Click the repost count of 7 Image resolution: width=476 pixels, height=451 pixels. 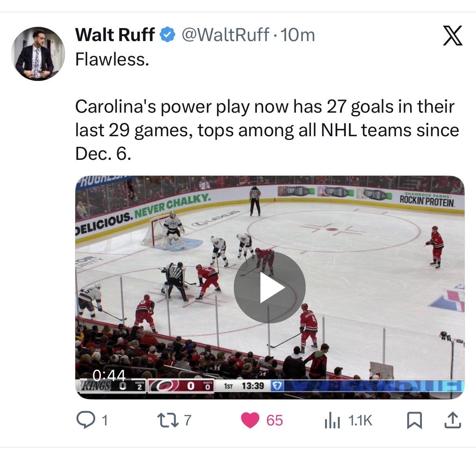coord(187,420)
